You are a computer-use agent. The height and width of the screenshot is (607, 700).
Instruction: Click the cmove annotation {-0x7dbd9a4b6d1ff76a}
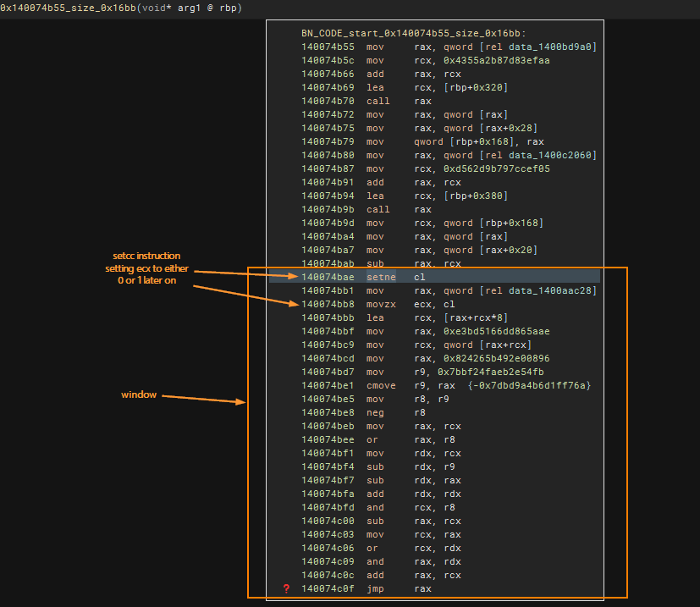click(528, 385)
